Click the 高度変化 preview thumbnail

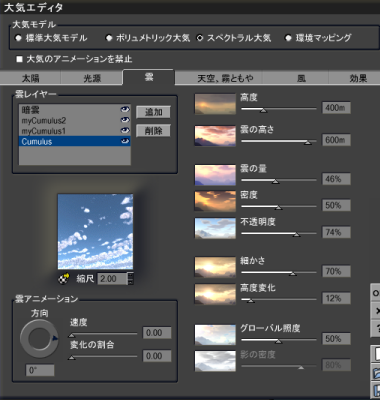tap(215, 294)
